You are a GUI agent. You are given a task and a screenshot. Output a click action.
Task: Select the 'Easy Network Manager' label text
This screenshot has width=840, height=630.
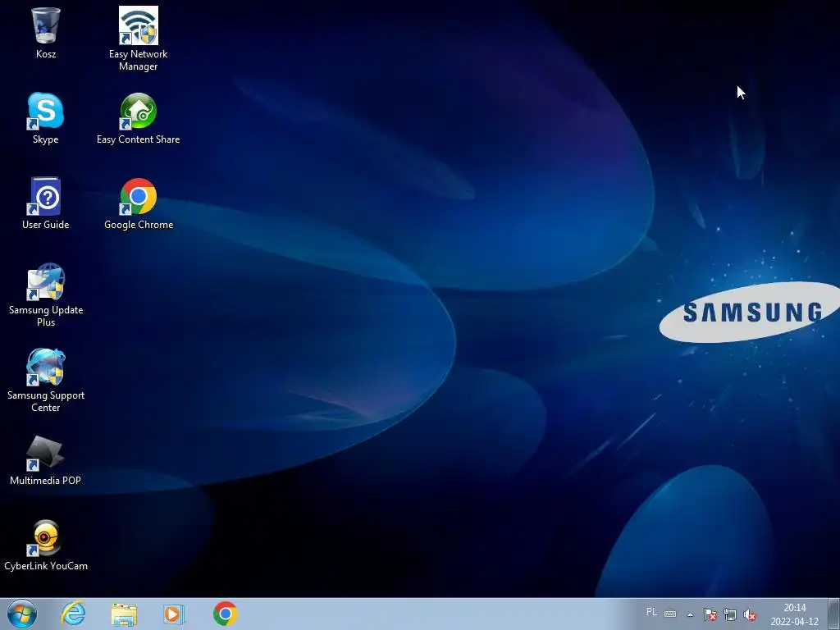(138, 60)
